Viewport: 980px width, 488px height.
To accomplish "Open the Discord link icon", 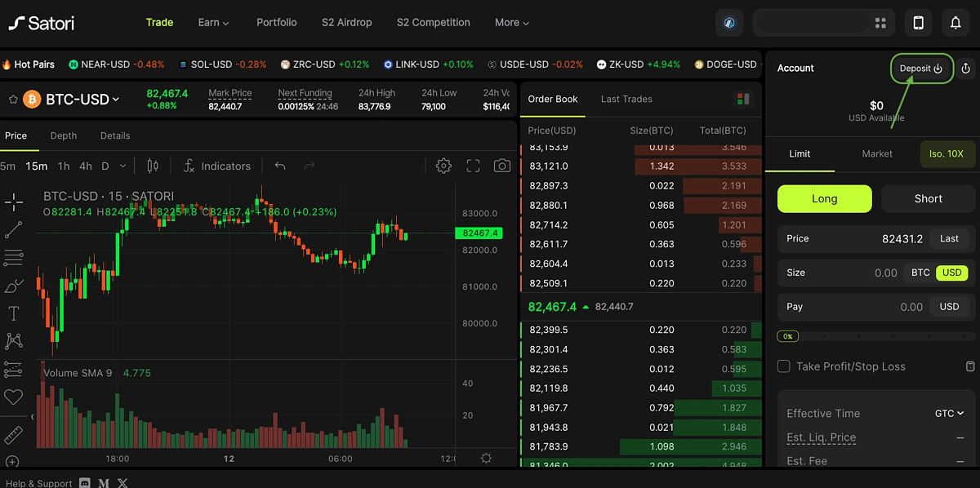I will (87, 483).
